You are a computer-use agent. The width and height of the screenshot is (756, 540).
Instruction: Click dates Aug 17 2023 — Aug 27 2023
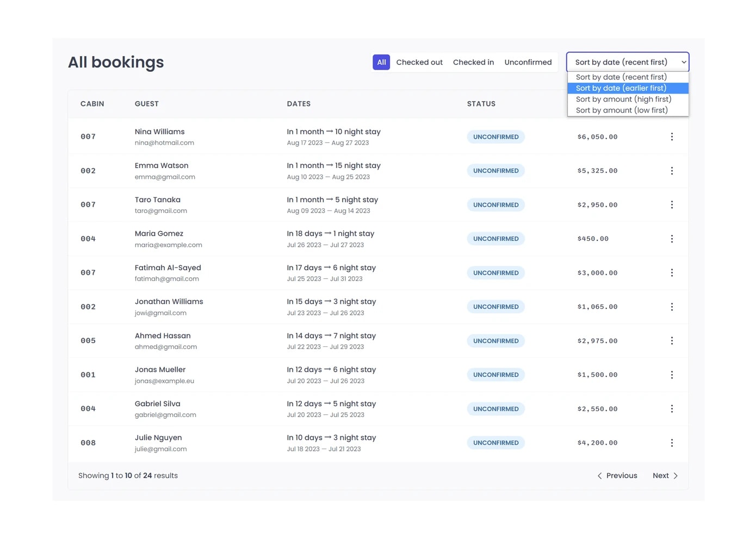pyautogui.click(x=328, y=143)
